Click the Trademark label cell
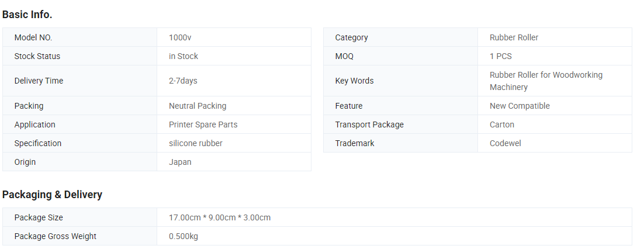Viewport: 644px width, 249px height. pyautogui.click(x=400, y=143)
